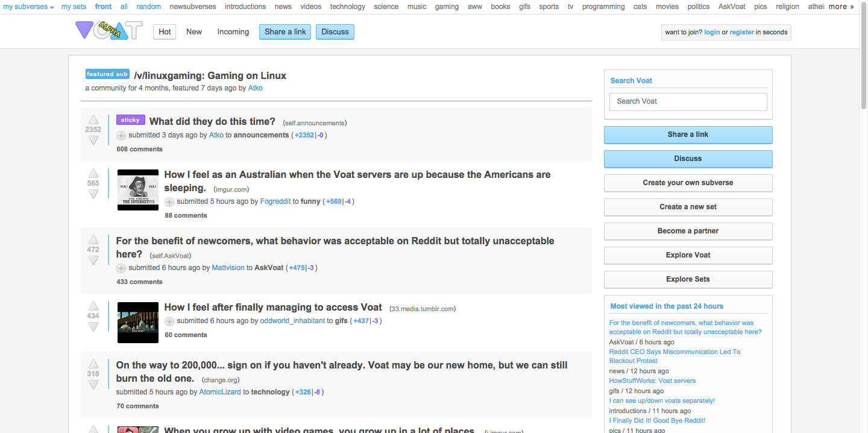Open the "gaming" subverse in top bar
This screenshot has width=868, height=433.
coord(447,7)
